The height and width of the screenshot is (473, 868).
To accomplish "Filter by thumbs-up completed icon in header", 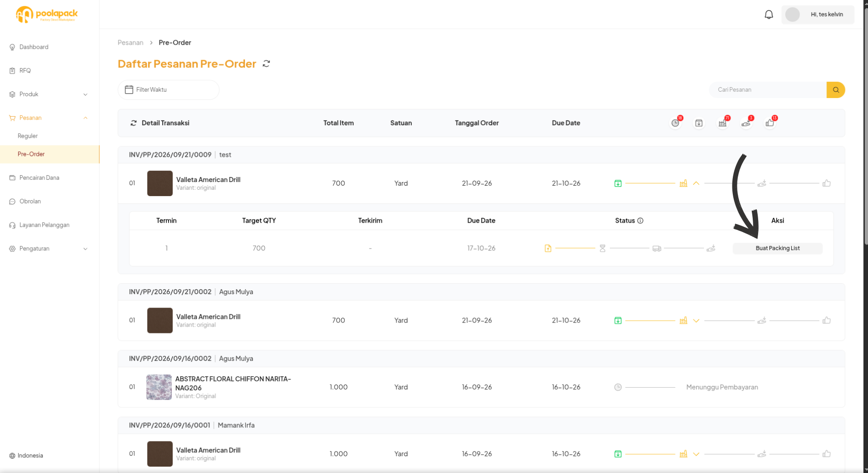I will [769, 123].
